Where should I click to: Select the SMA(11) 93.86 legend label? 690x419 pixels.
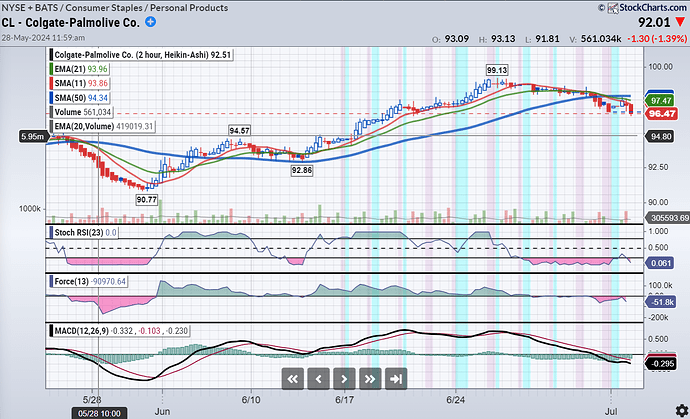coord(81,83)
